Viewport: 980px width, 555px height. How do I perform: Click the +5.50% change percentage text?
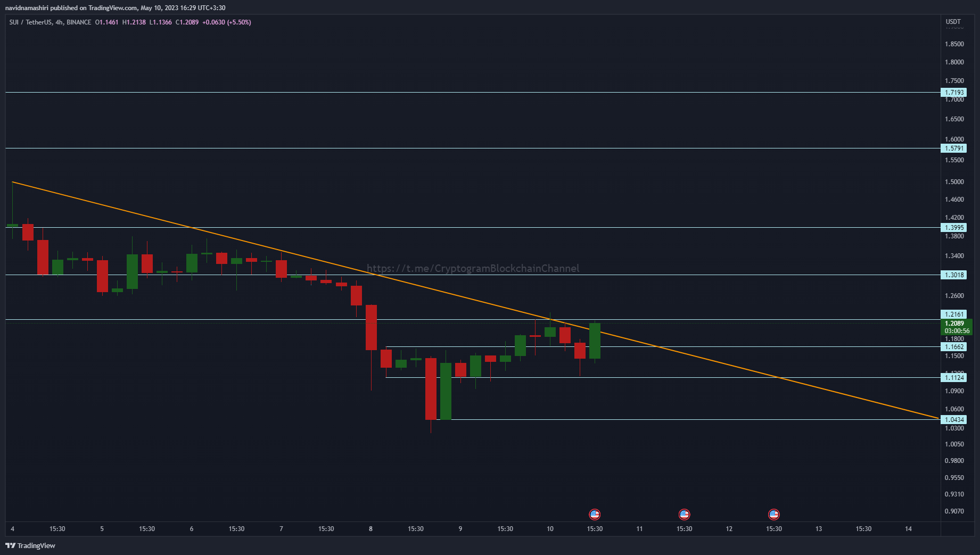tap(238, 22)
